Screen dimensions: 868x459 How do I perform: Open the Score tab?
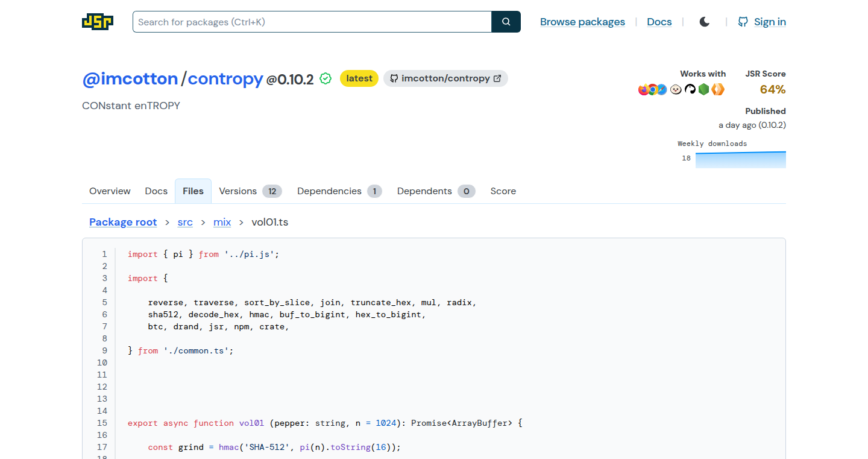point(503,191)
